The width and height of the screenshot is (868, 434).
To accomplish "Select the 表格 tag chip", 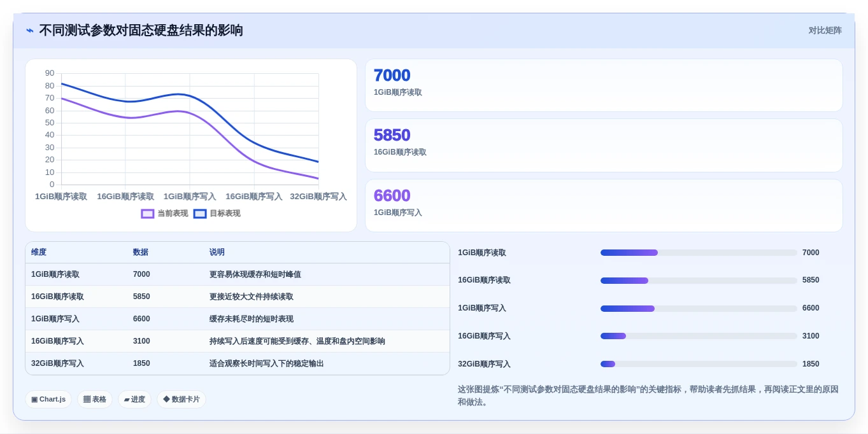I will point(95,400).
